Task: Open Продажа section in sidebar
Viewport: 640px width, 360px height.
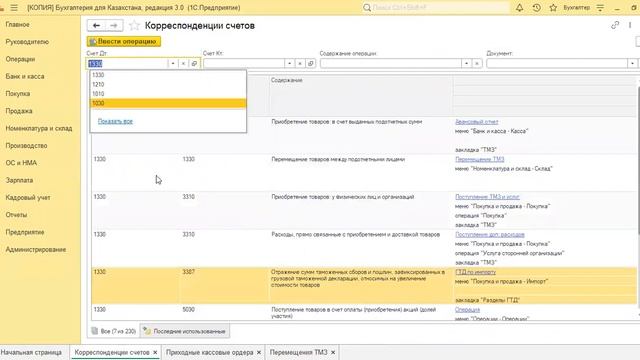Action: coord(19,111)
